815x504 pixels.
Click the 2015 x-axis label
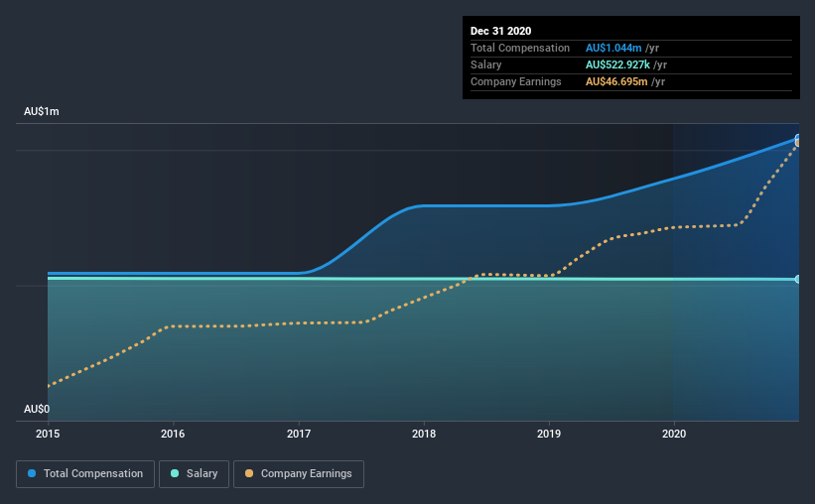(x=48, y=434)
